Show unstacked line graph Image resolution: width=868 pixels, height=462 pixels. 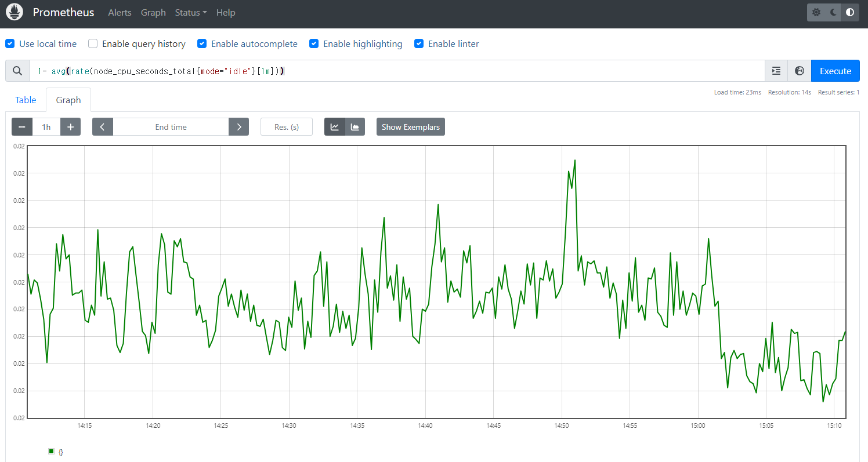335,127
